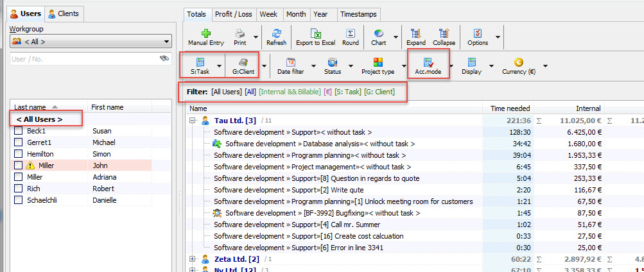Open the Workgroup combo box
This screenshot has width=644, height=272.
pos(91,42)
